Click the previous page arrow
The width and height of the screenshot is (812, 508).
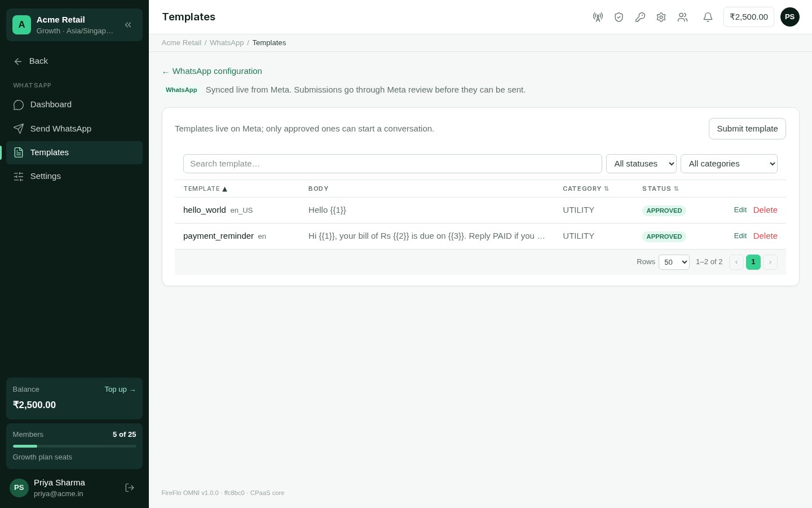tap(736, 262)
